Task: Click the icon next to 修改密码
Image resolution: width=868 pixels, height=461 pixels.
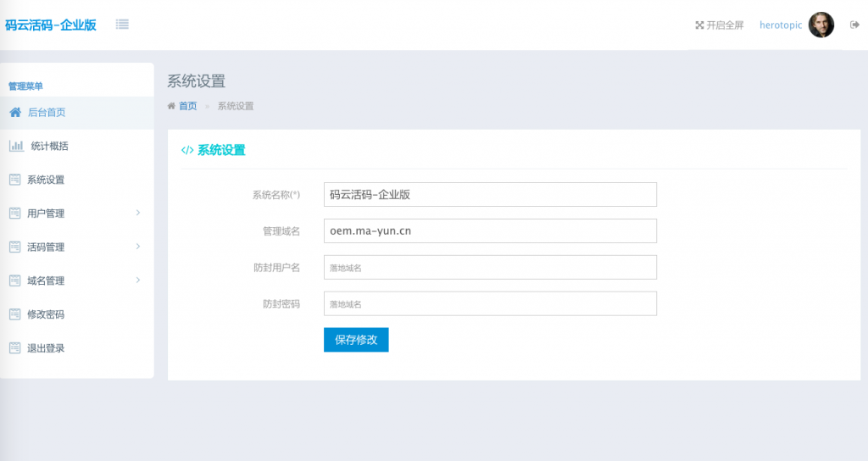Action: [x=14, y=314]
